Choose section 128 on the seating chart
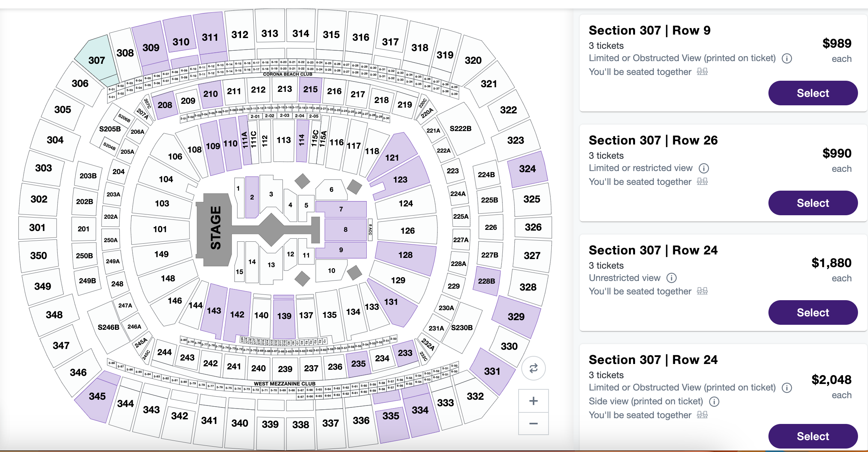The height and width of the screenshot is (452, 868). tap(405, 255)
